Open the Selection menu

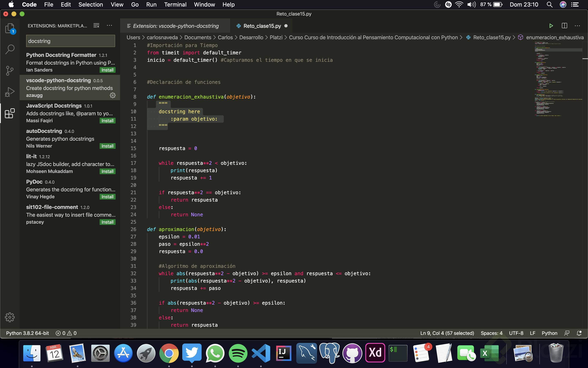pos(91,5)
